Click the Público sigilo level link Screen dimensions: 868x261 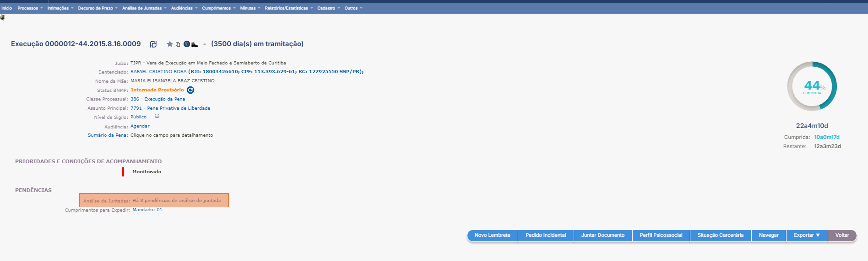[138, 117]
